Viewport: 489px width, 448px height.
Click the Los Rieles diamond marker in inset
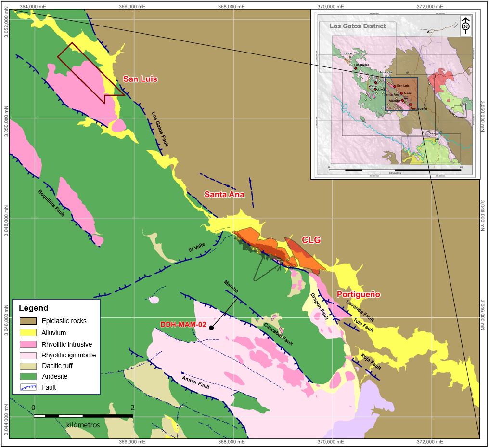(x=356, y=68)
